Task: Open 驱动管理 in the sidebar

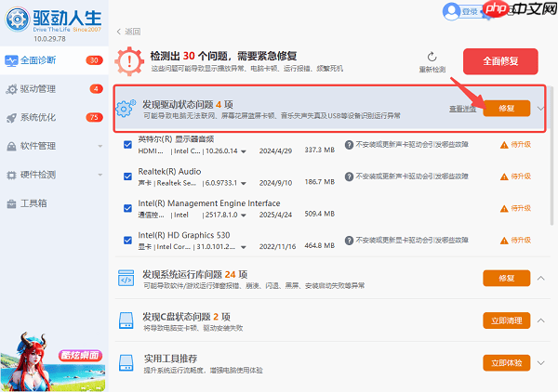Action: [54, 89]
